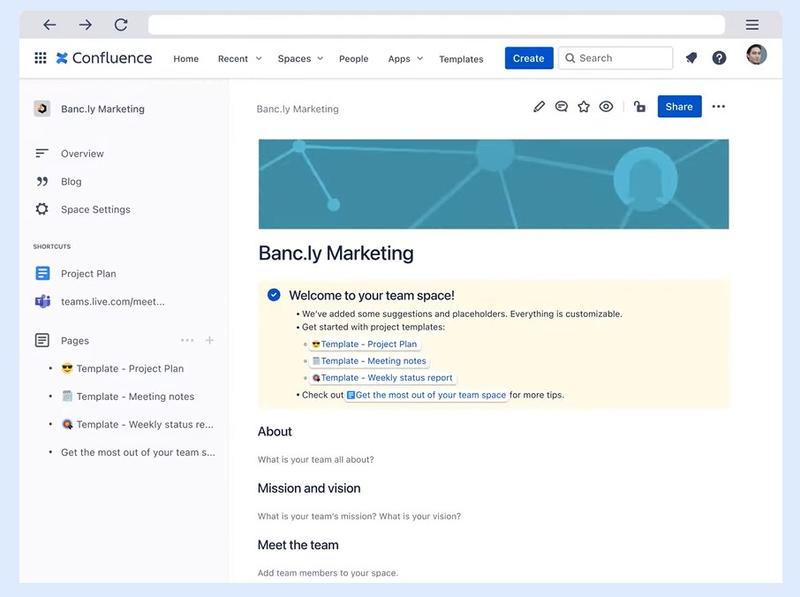Open People in the top navigation
Viewport: 800px width, 597px height.
tap(354, 59)
